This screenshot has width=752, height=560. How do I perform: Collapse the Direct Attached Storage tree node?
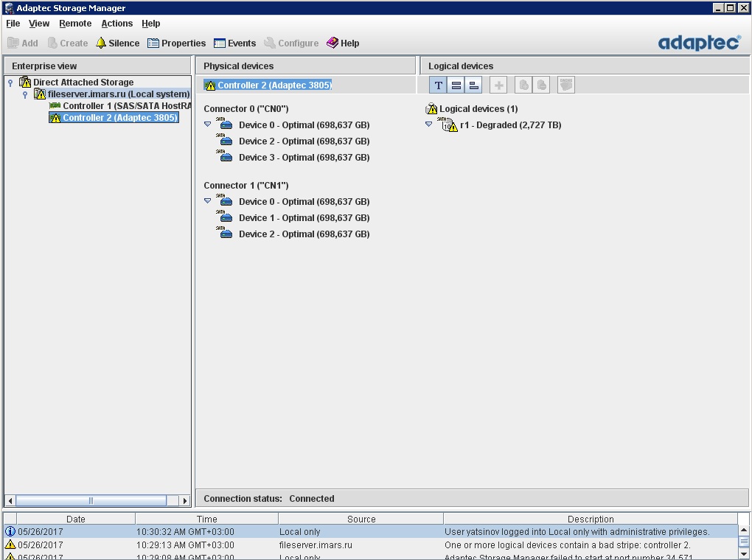[10, 83]
